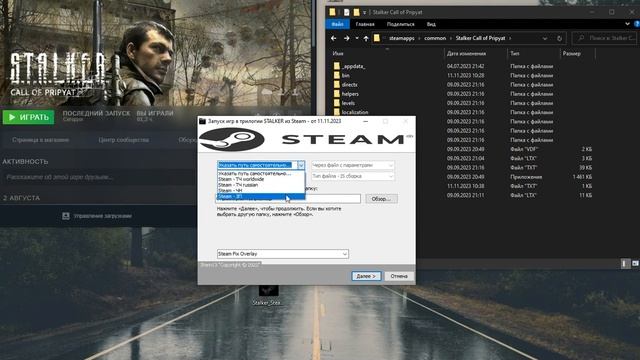Click Explorer back arrow
Screen dimensions: 640x360
(x=333, y=38)
